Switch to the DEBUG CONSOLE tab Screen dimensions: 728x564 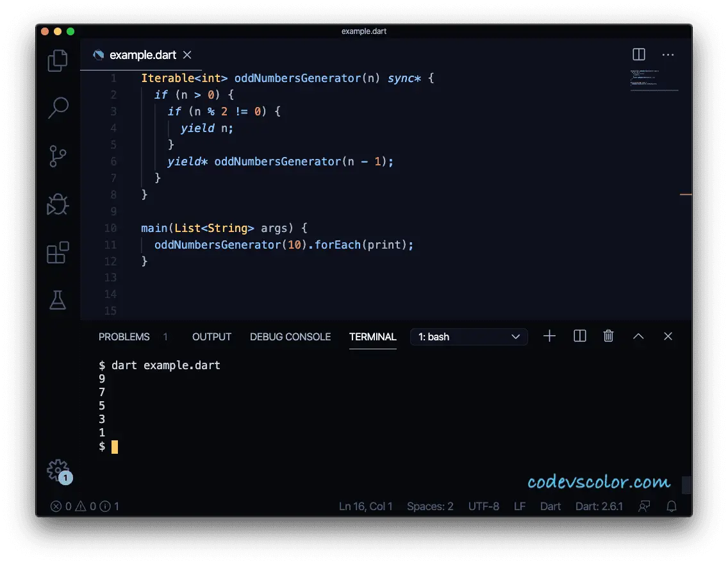coord(290,337)
